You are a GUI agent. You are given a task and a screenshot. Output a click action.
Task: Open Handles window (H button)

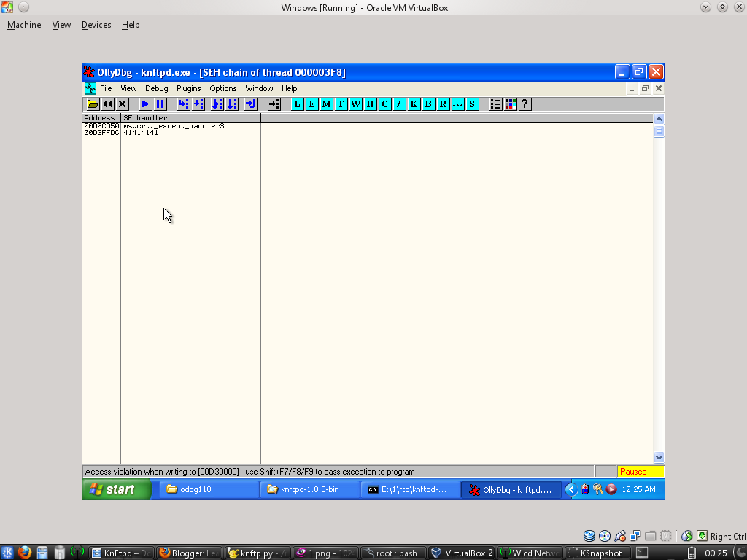click(x=370, y=104)
